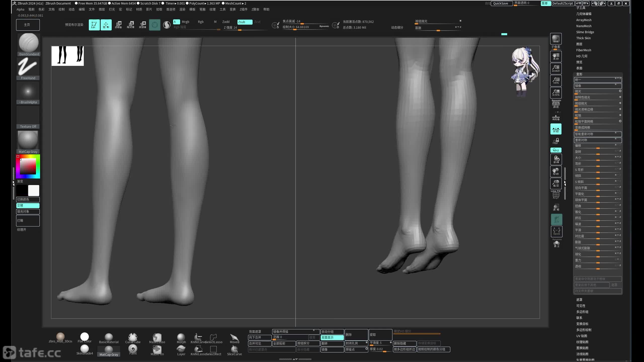Activate the Edit mode button

click(x=94, y=25)
